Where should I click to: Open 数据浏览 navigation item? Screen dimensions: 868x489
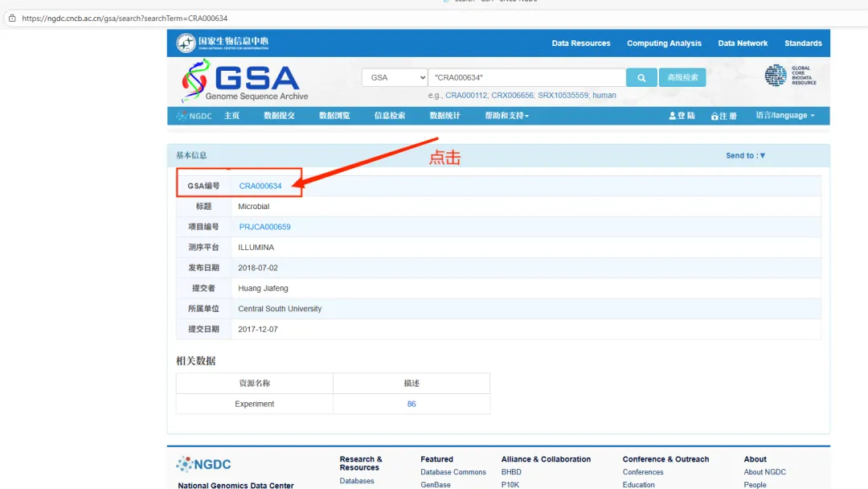[334, 116]
